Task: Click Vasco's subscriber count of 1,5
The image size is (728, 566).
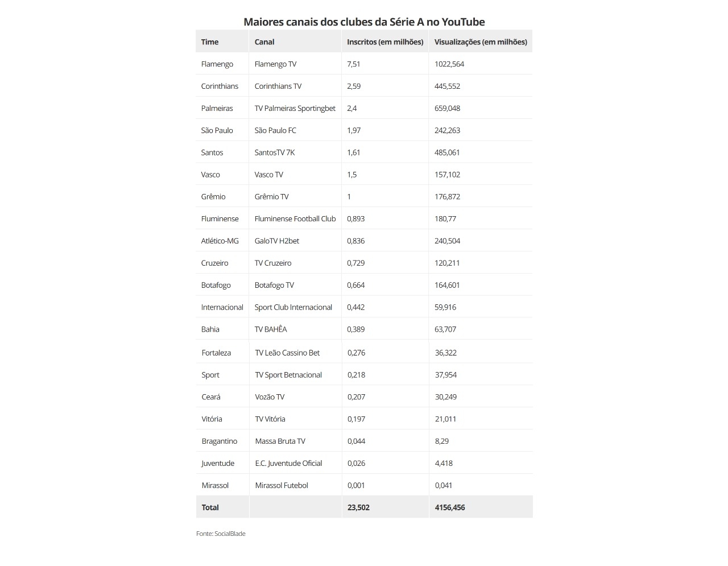Action: tap(352, 175)
